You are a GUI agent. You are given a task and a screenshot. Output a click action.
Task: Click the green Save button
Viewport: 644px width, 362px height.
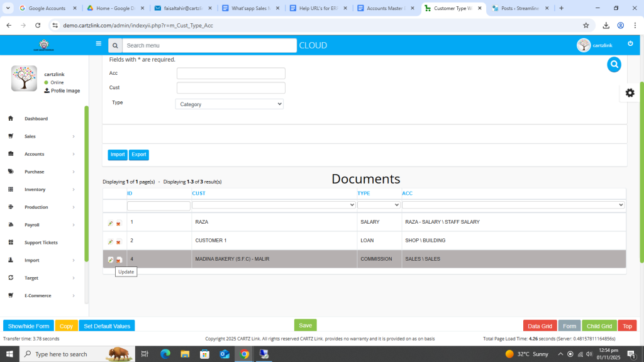pyautogui.click(x=305, y=325)
